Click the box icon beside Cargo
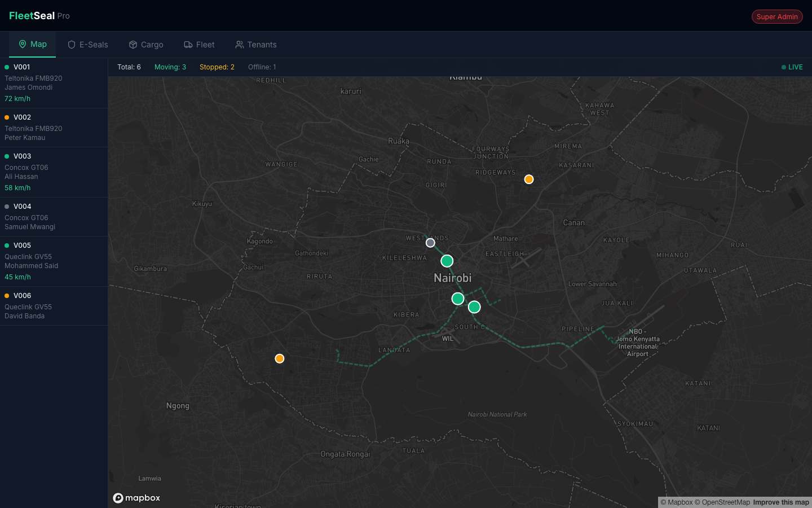The height and width of the screenshot is (508, 812). point(133,45)
